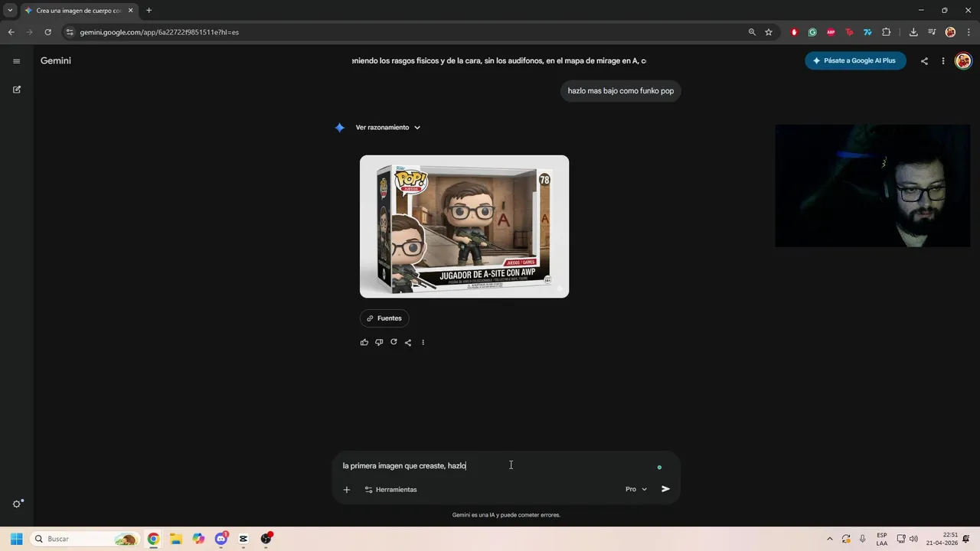Open OBS Studio from the taskbar
The image size is (980, 551).
(x=266, y=539)
